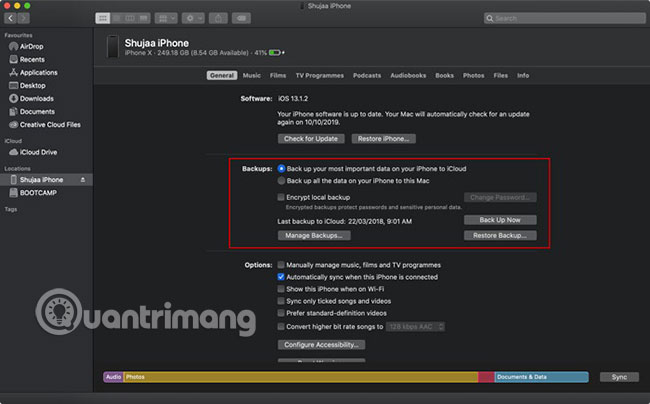Switch to the Audiobooks tab
The width and height of the screenshot is (650, 404).
[408, 75]
